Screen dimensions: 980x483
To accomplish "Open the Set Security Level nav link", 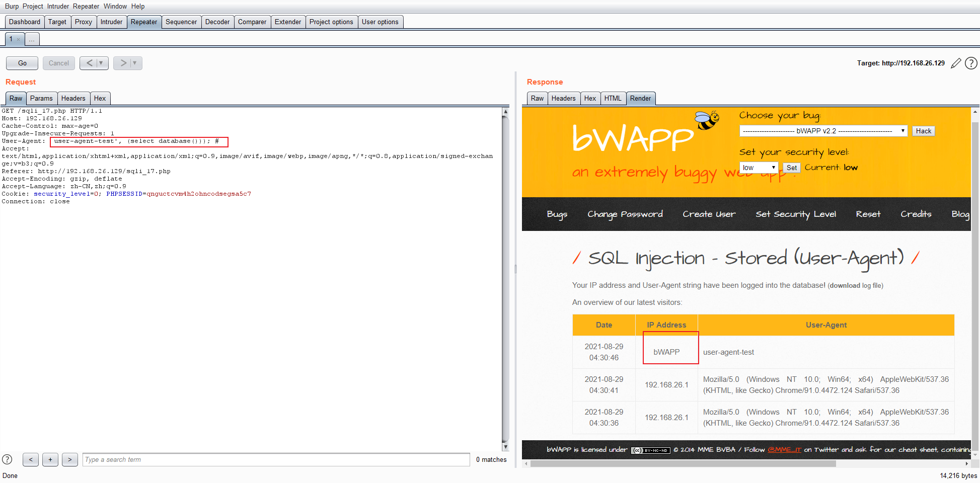I will point(796,214).
